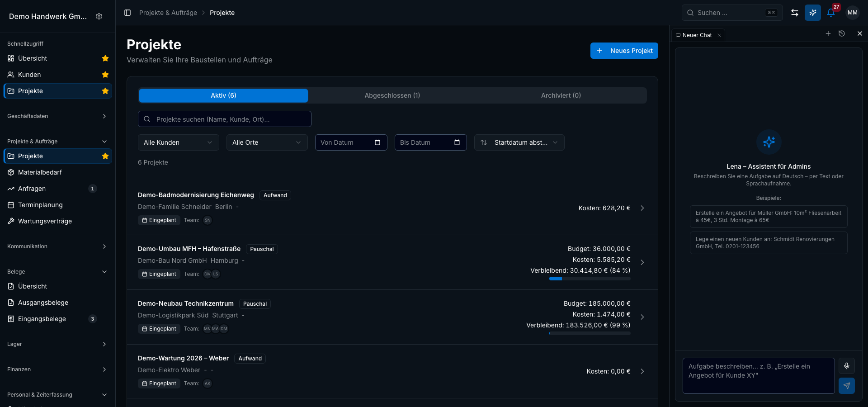This screenshot has width=868, height=407.
Task: Open chat history clock icon
Action: click(x=842, y=33)
